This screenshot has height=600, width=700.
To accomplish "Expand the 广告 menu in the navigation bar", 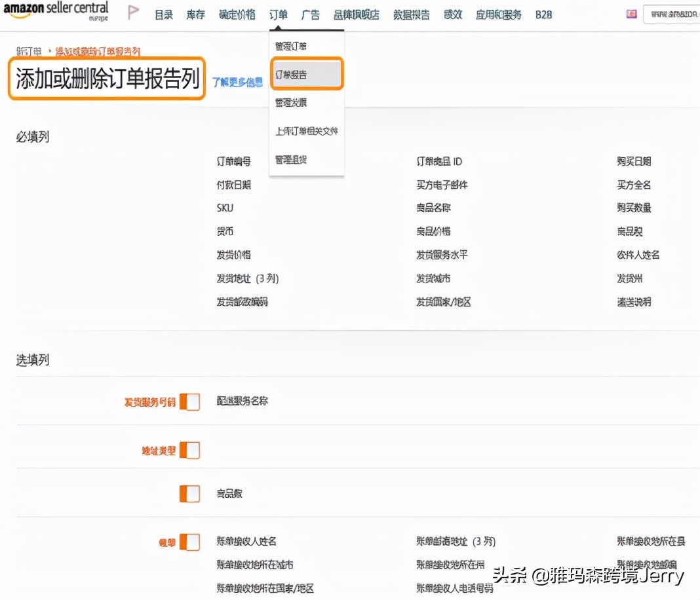I will [x=310, y=14].
